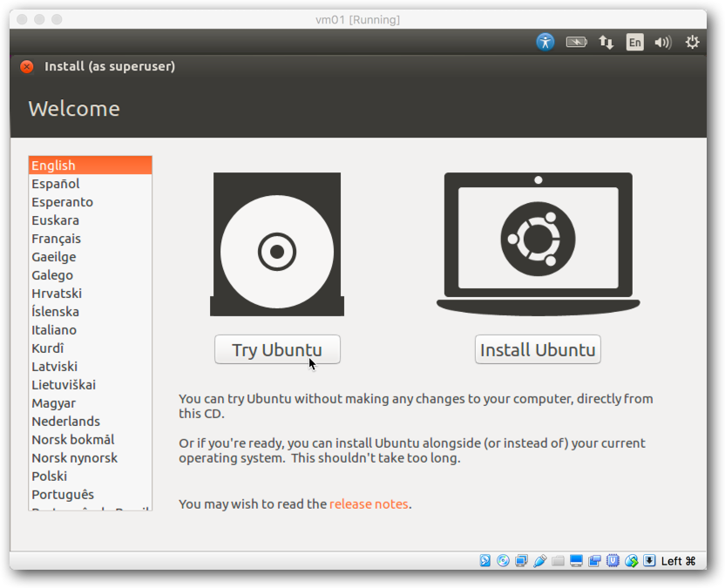Select English in the language list
This screenshot has height=588, width=725.
click(x=90, y=166)
